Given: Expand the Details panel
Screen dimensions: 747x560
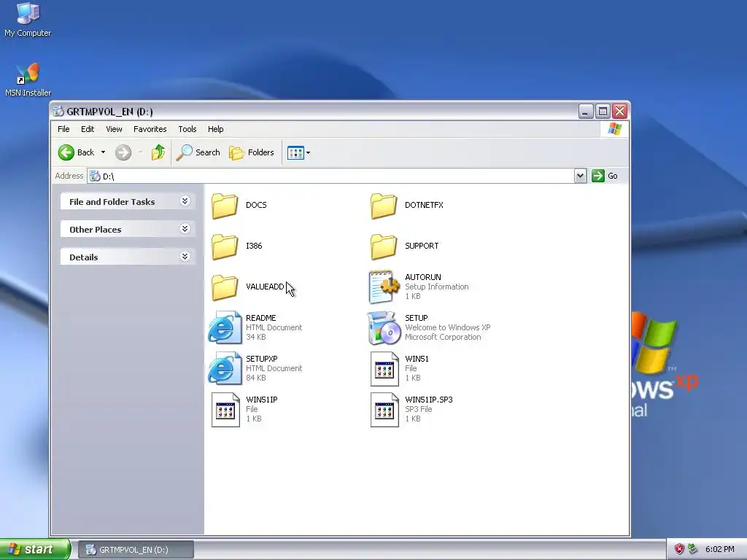Looking at the screenshot, I should coord(185,257).
